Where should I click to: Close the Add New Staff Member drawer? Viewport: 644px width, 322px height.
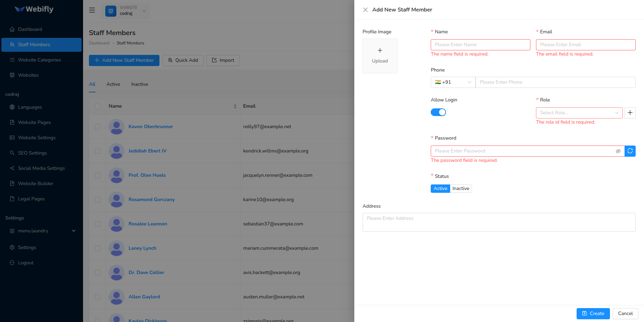coord(365,10)
